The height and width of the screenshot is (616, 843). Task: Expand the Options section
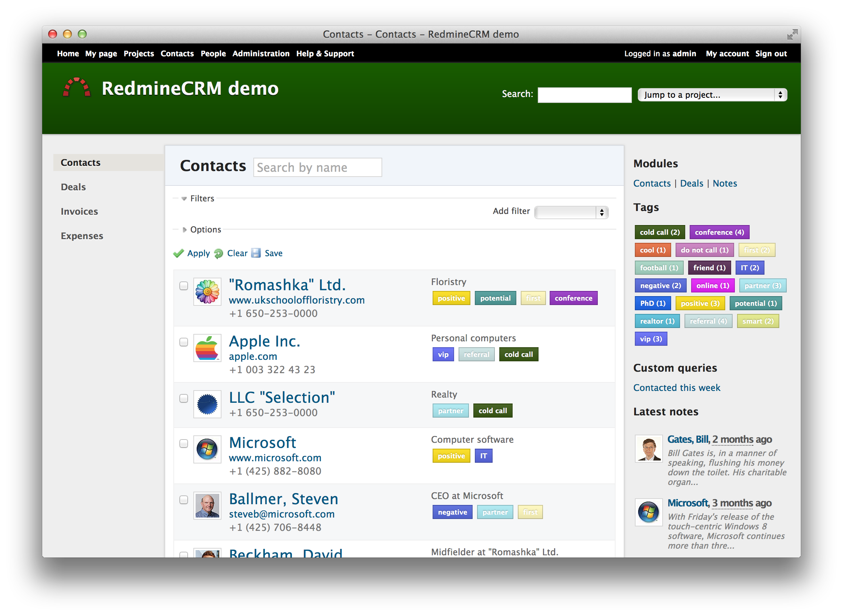(x=205, y=230)
